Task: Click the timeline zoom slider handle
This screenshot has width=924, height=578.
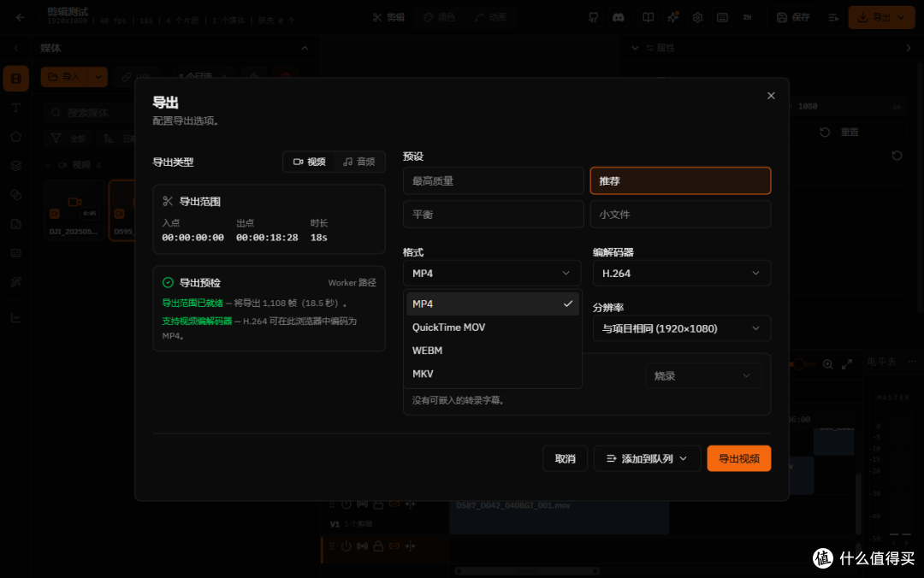Action: [x=798, y=364]
